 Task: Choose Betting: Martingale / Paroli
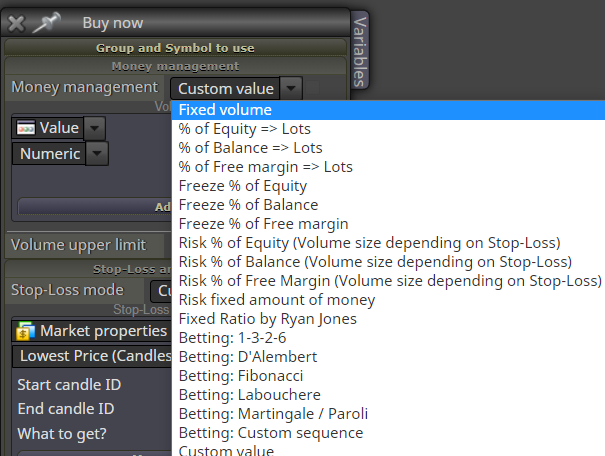tap(388, 414)
